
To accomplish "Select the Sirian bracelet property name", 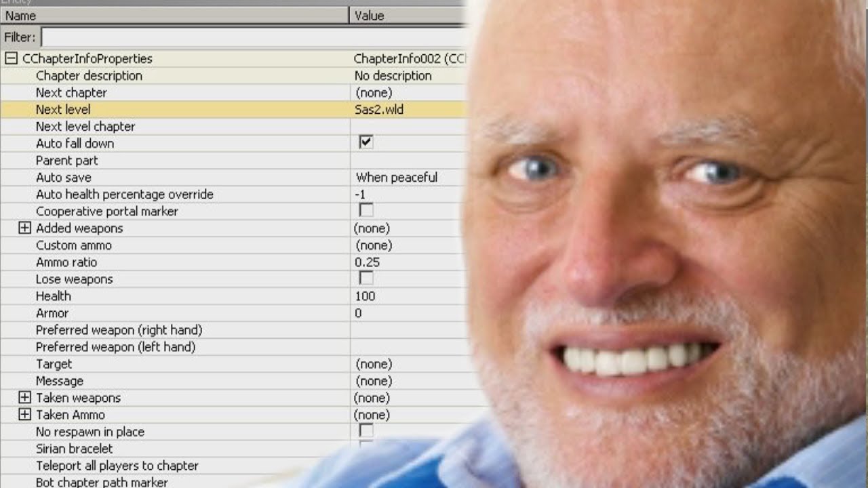I will point(75,449).
